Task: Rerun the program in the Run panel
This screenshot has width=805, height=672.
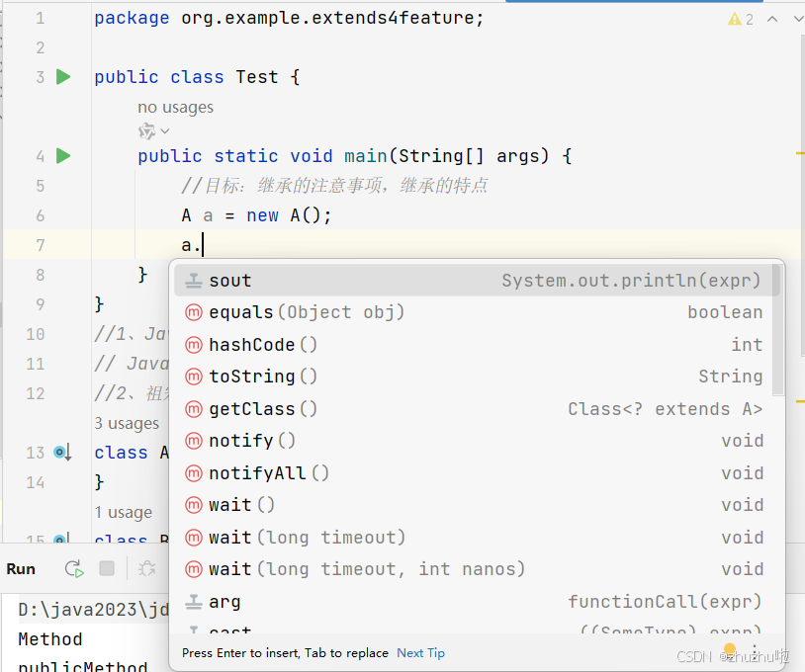Action: [72, 569]
